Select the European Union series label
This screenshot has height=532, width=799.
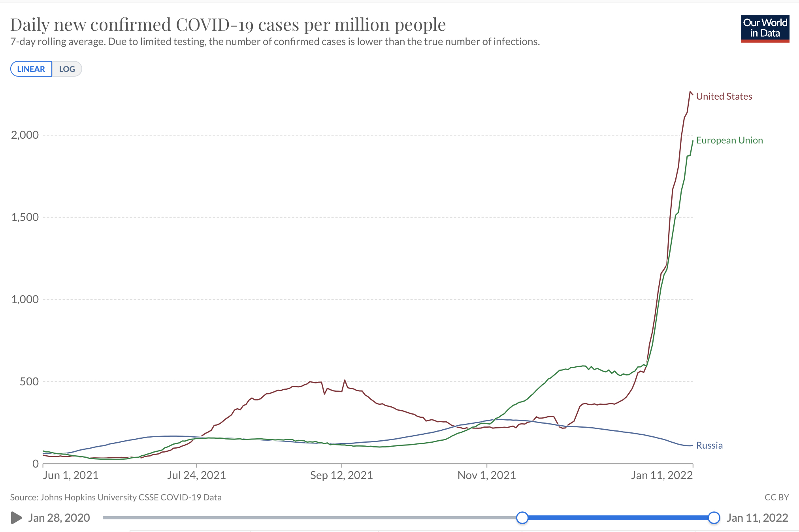729,140
